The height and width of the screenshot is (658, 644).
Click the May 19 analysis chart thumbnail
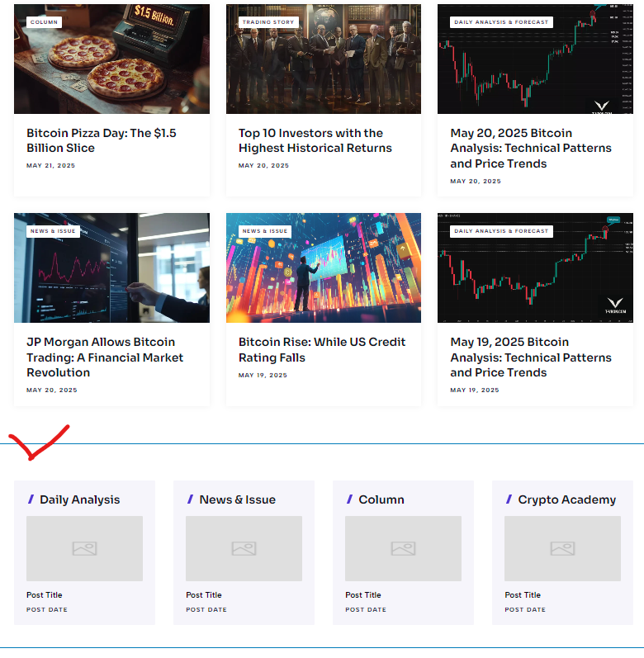click(x=535, y=267)
